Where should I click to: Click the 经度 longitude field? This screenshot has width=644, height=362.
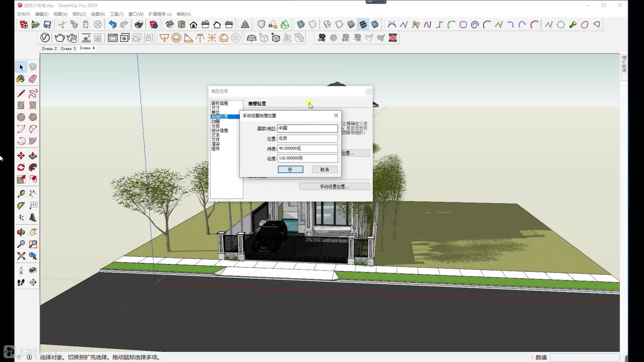(308, 158)
